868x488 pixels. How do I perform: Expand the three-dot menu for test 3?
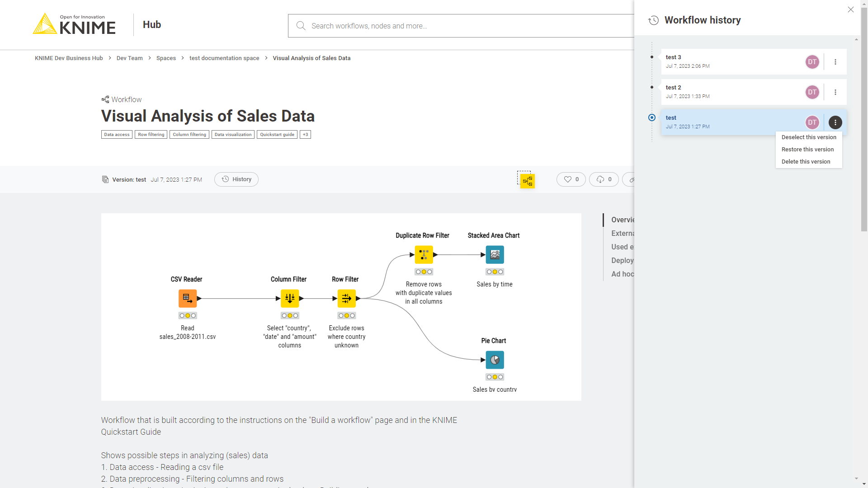(x=835, y=61)
